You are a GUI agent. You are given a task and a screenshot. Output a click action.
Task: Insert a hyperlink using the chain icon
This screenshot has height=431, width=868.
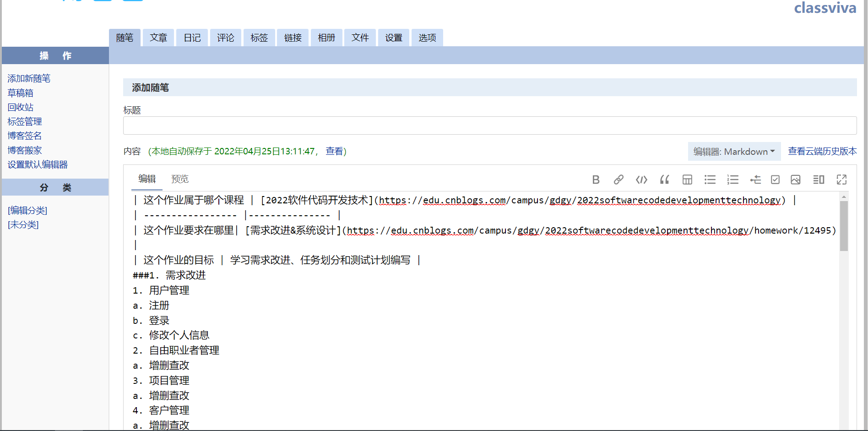618,180
